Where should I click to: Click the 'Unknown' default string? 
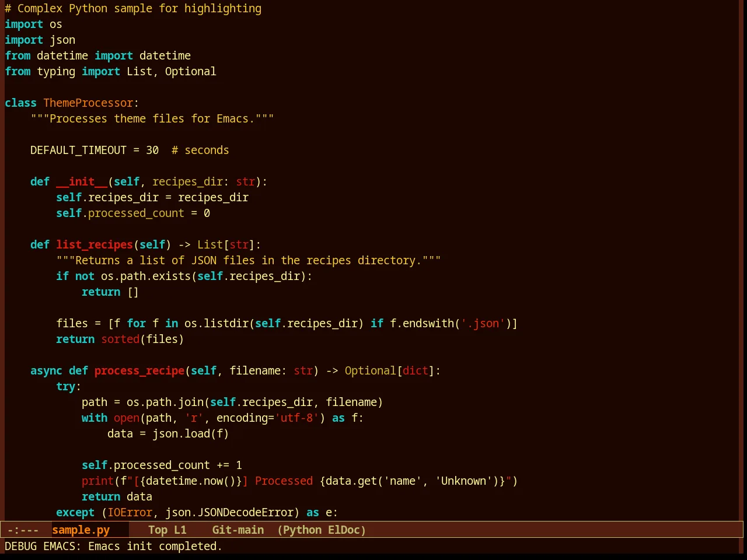(463, 481)
